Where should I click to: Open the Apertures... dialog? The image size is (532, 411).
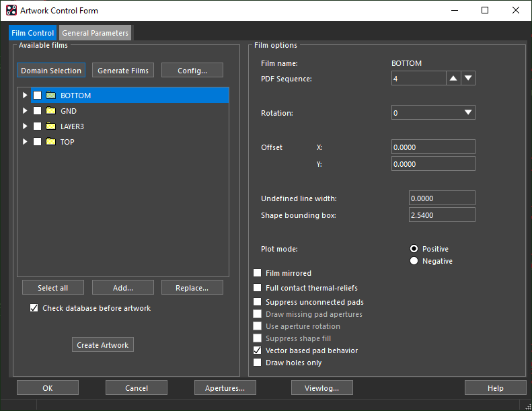225,387
